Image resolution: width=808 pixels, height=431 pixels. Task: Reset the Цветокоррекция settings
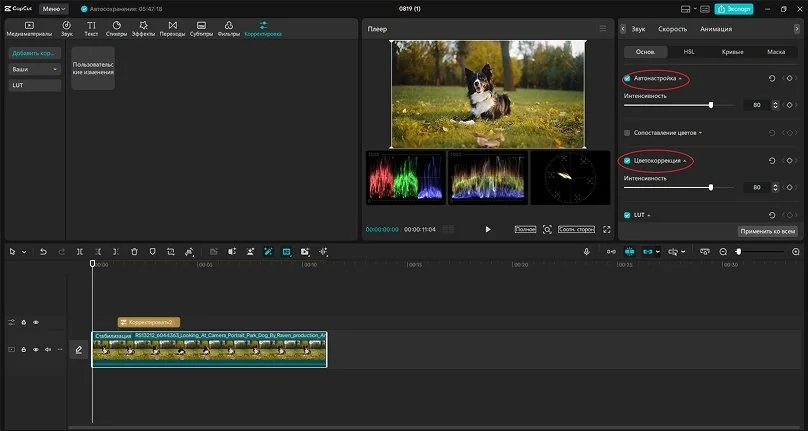[772, 161]
